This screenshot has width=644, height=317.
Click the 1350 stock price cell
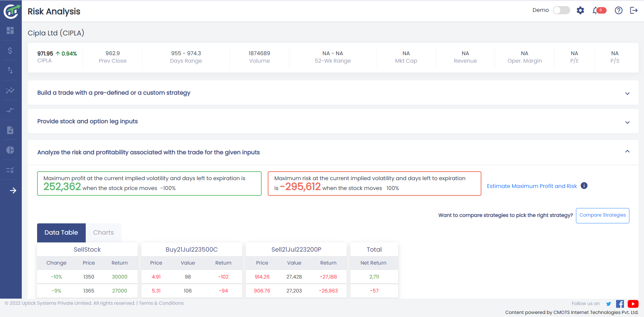[89, 277]
